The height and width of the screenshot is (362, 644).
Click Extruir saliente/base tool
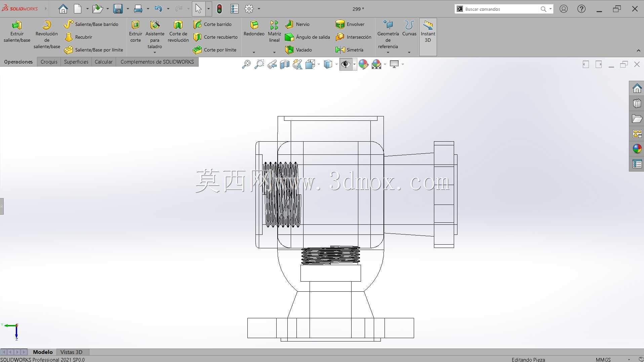(x=17, y=32)
